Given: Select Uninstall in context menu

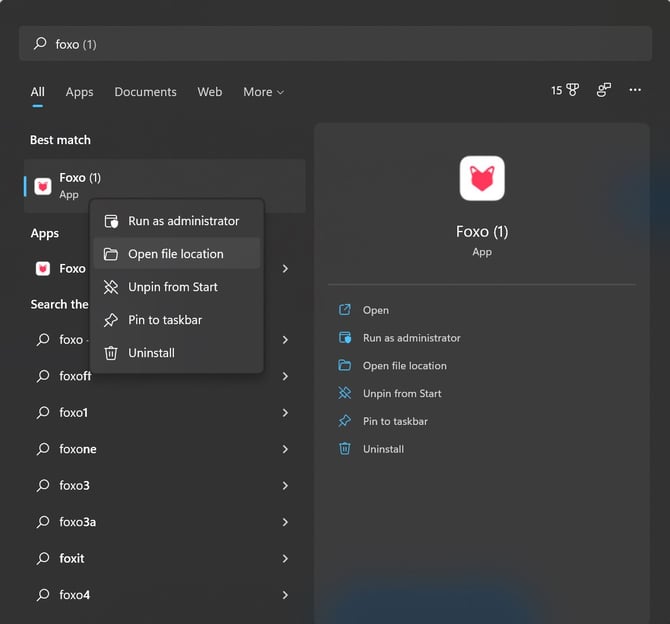Looking at the screenshot, I should point(176,353).
